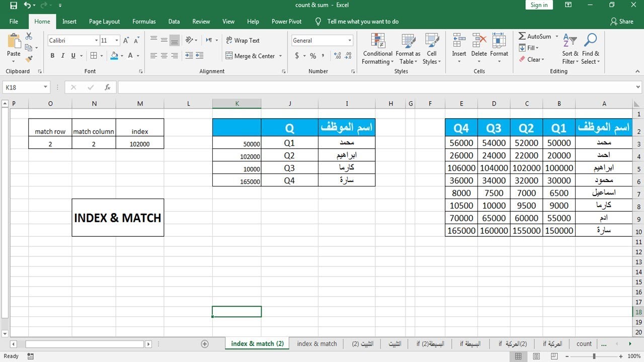Open Conditional Formatting menu
This screenshot has height=362, width=644.
click(378, 49)
